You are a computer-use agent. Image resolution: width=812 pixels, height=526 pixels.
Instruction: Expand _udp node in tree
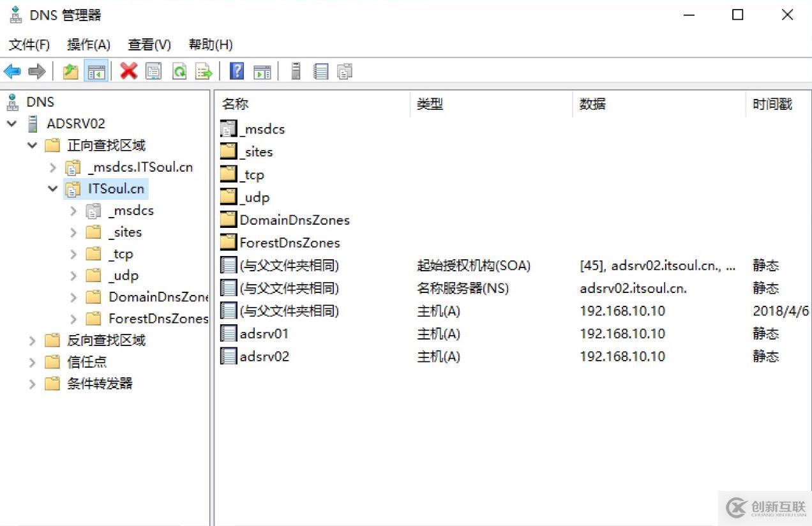[x=73, y=276]
